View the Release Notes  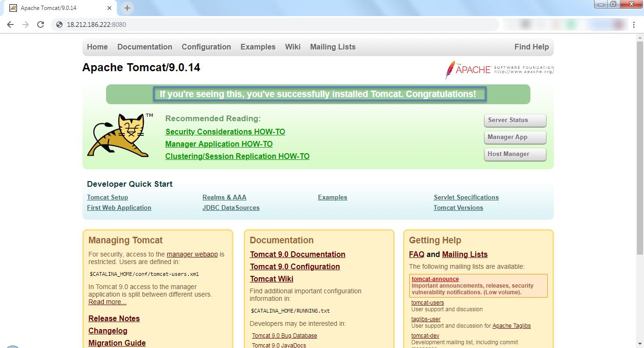(x=114, y=318)
